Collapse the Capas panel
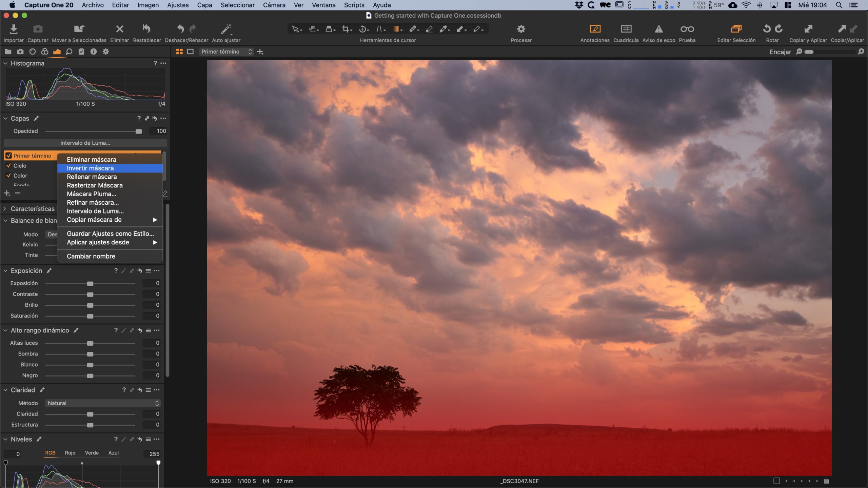Image resolution: width=868 pixels, height=488 pixels. [5, 118]
